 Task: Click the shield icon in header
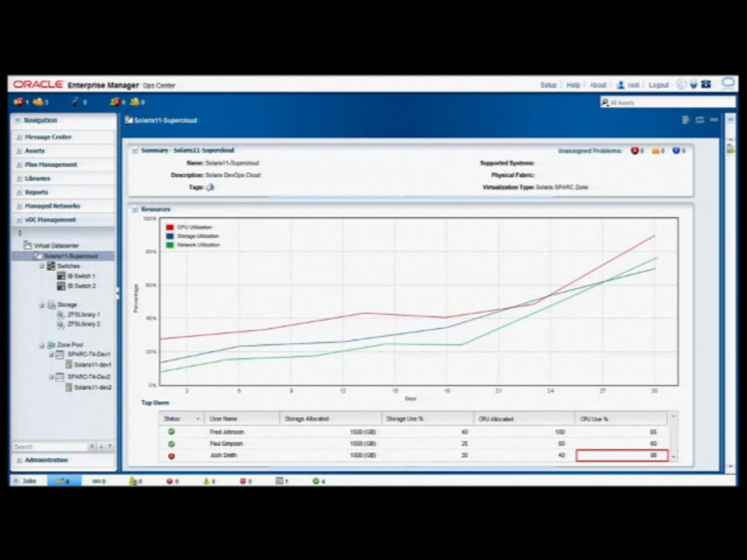pos(694,85)
